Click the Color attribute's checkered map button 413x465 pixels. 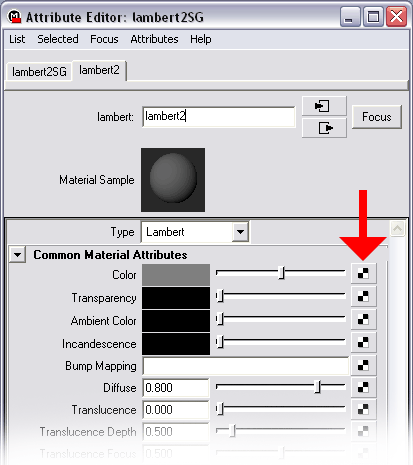pyautogui.click(x=363, y=274)
